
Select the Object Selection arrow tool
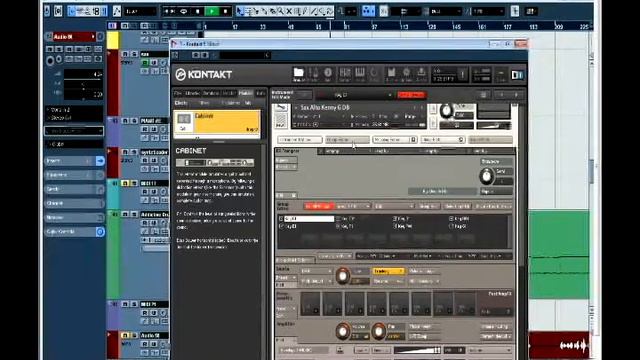tap(240, 11)
